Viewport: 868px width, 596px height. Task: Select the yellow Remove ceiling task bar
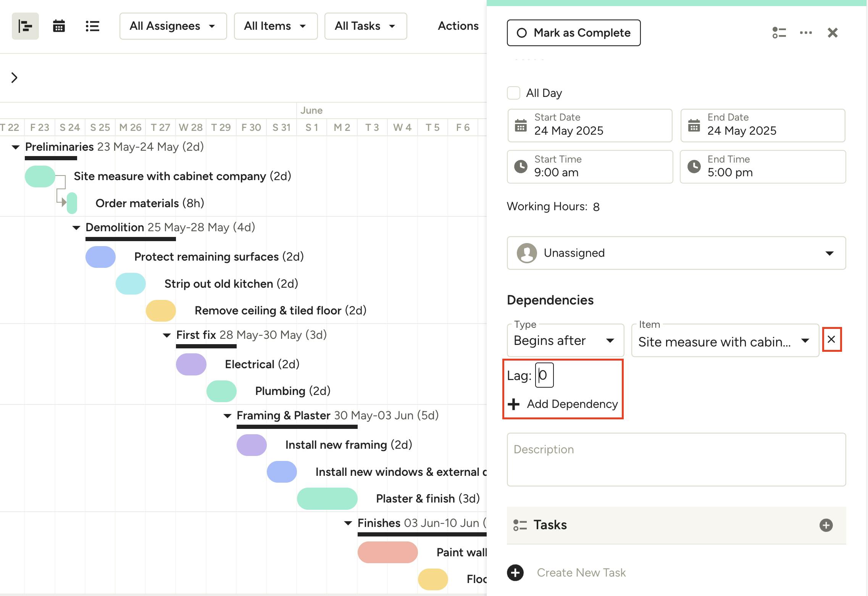point(161,311)
